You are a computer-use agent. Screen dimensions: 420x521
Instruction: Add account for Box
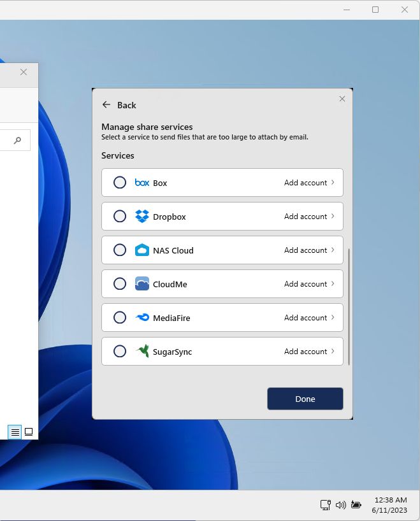(x=305, y=183)
